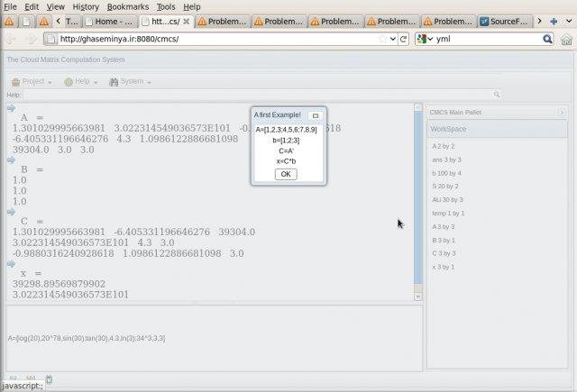Select workspace variable 'temp 1 by 1'
Viewport: 577px width, 392px height.
tap(448, 214)
